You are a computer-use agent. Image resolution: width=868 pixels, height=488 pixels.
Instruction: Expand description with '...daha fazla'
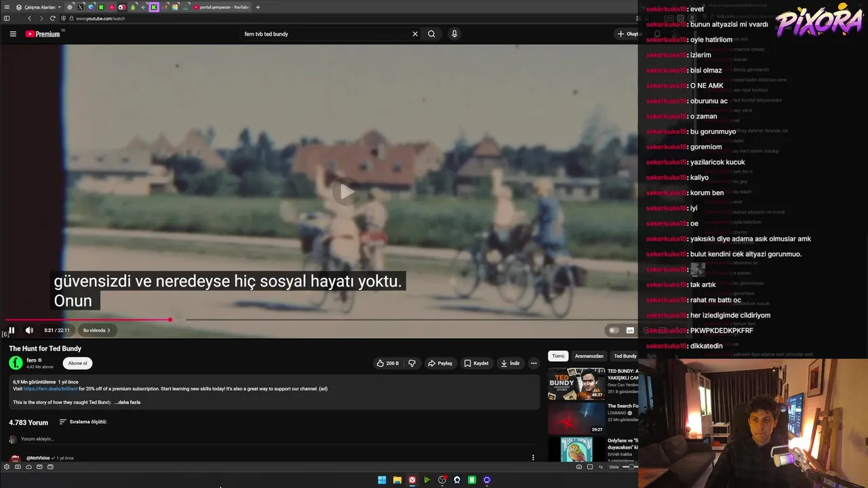(127, 403)
